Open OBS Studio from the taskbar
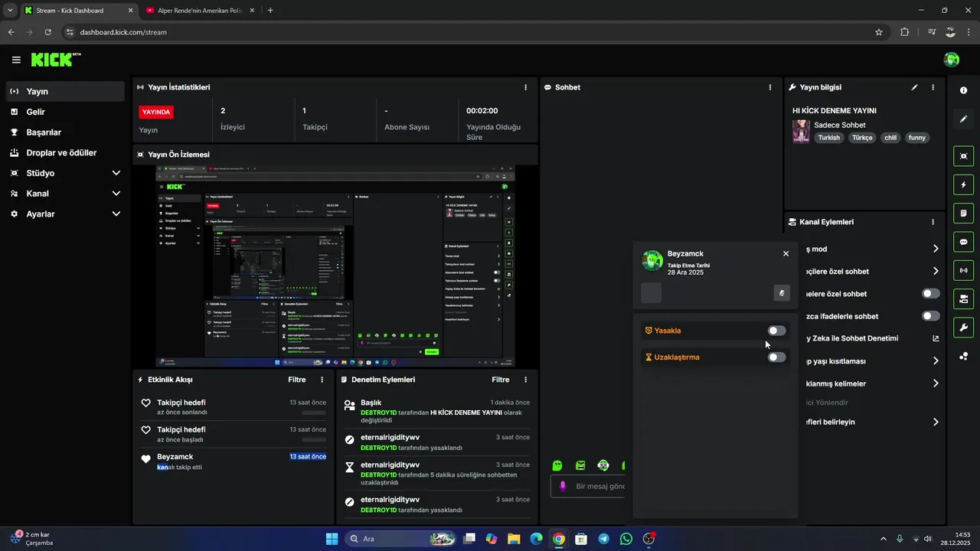This screenshot has width=980, height=551. [x=649, y=539]
